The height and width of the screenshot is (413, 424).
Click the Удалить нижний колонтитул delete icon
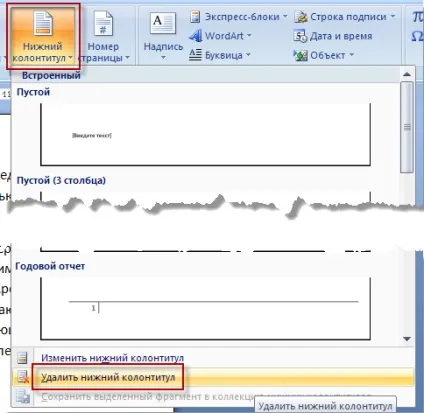tap(23, 377)
